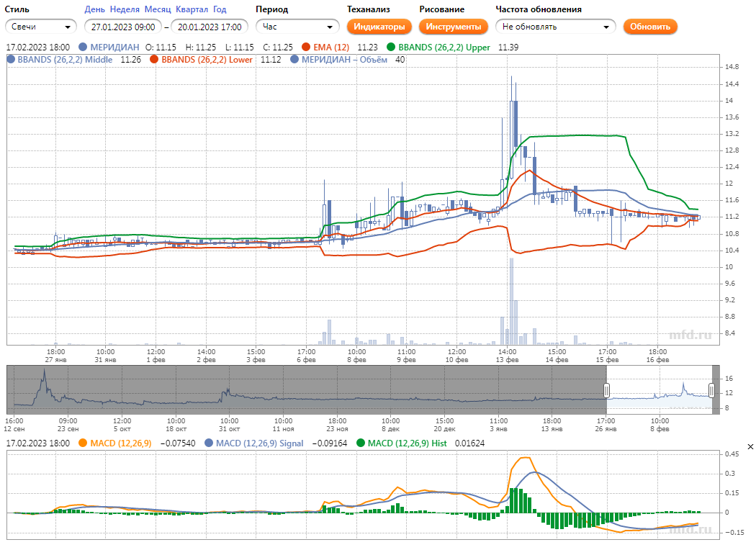
Task: Open the Инструменты drawing tools button
Action: [x=453, y=27]
